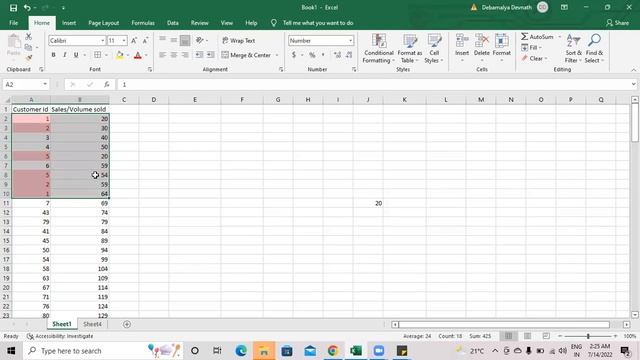This screenshot has width=640, height=360.
Task: Open Format as Table gallery
Action: click(410, 49)
